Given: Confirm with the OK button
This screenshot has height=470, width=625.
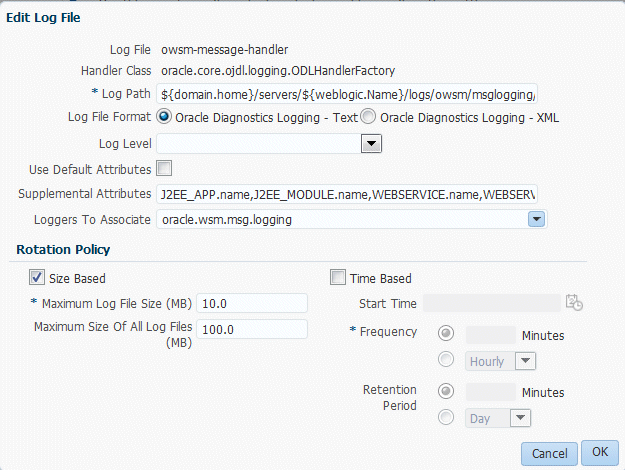Looking at the screenshot, I should pyautogui.click(x=600, y=452).
